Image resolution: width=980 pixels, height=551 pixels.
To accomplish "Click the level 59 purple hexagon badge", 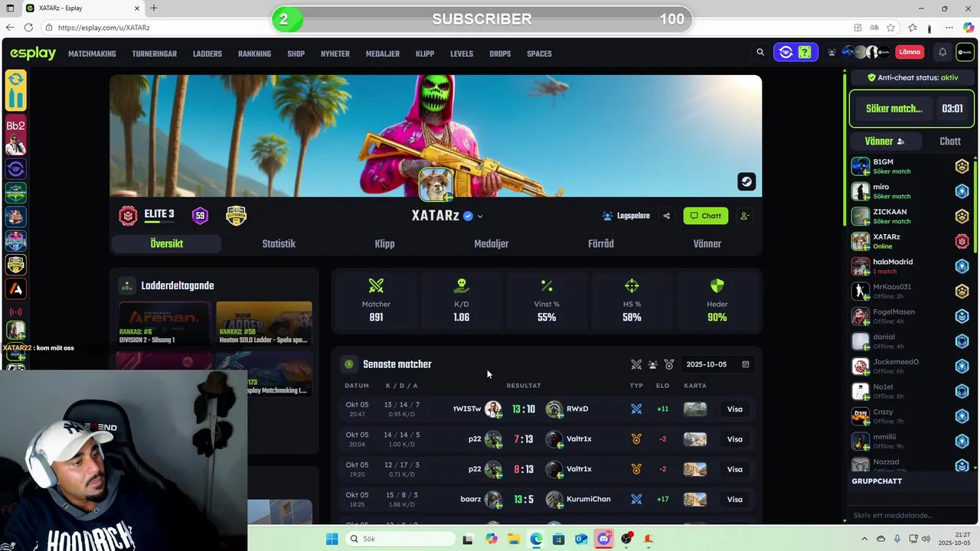I will click(x=200, y=216).
